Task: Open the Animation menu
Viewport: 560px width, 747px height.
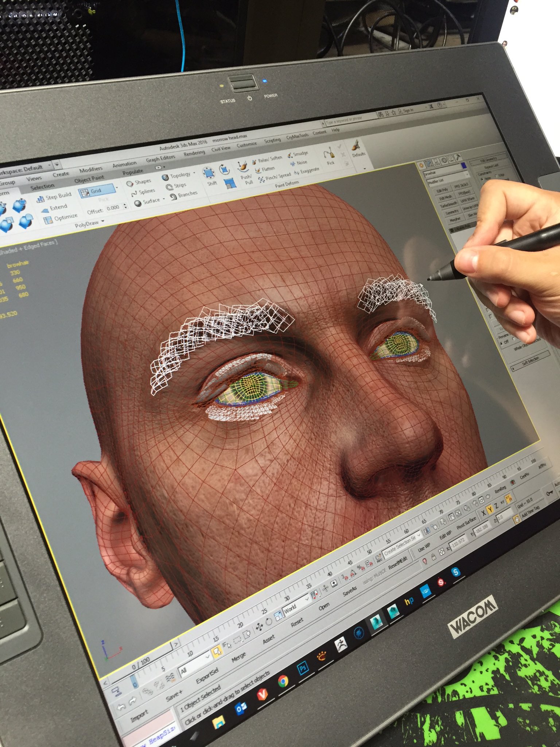Action: 125,164
